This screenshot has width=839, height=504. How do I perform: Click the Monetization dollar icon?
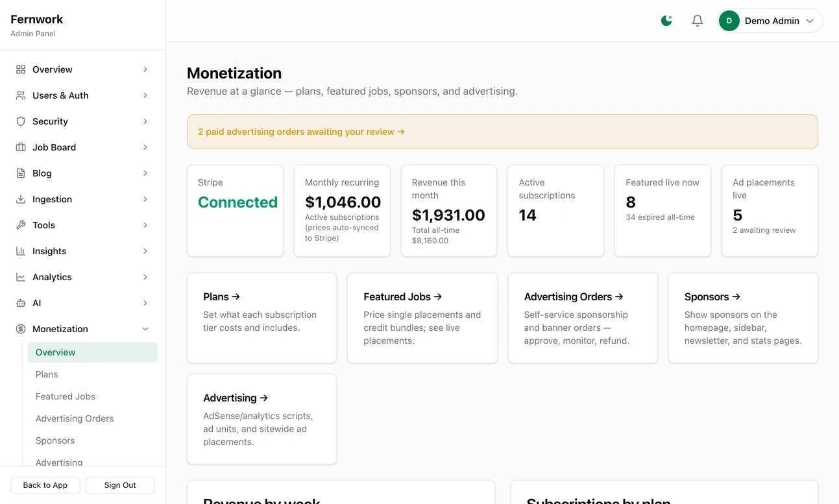pyautogui.click(x=21, y=329)
